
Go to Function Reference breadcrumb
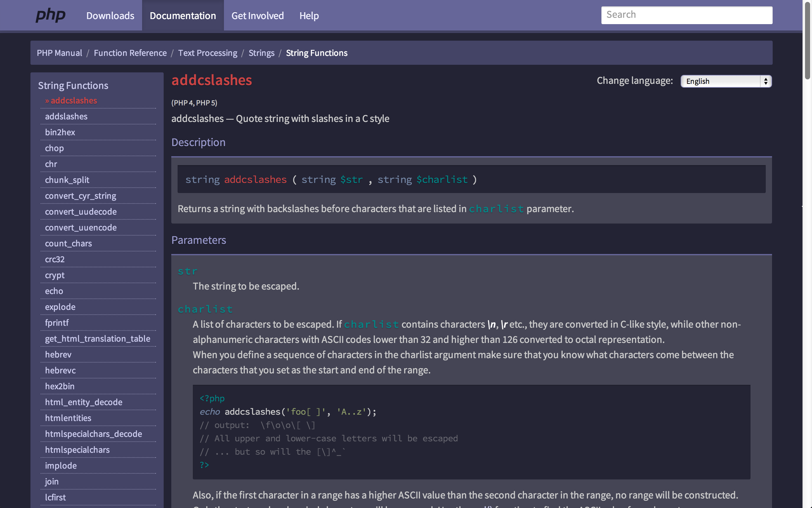point(130,53)
